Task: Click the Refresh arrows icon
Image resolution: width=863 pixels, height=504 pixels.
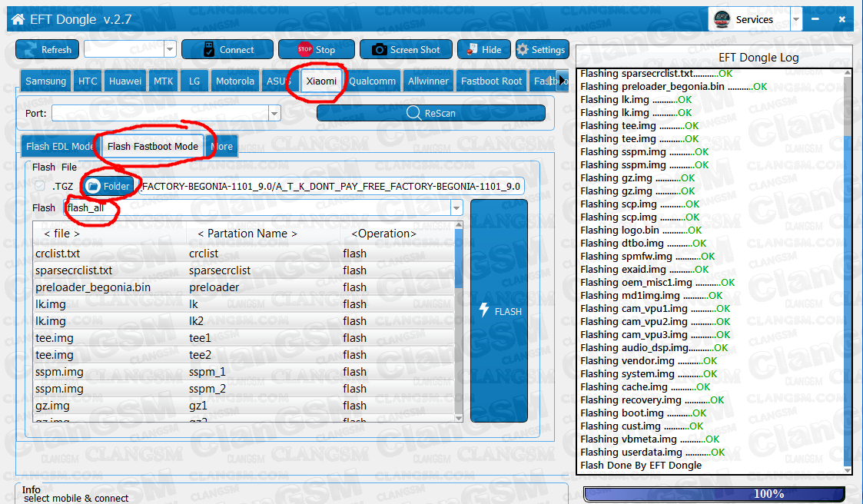Action: click(30, 49)
